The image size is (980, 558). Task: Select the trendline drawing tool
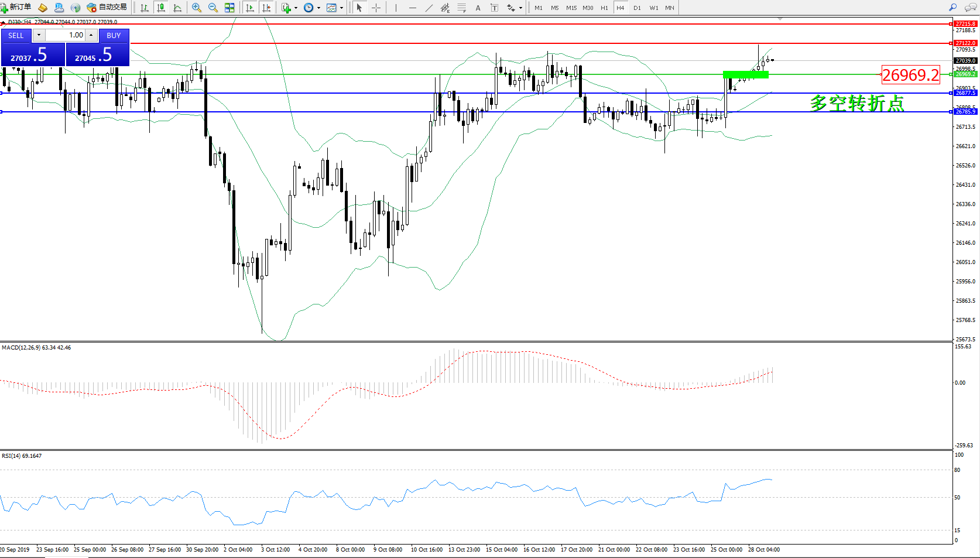point(429,8)
